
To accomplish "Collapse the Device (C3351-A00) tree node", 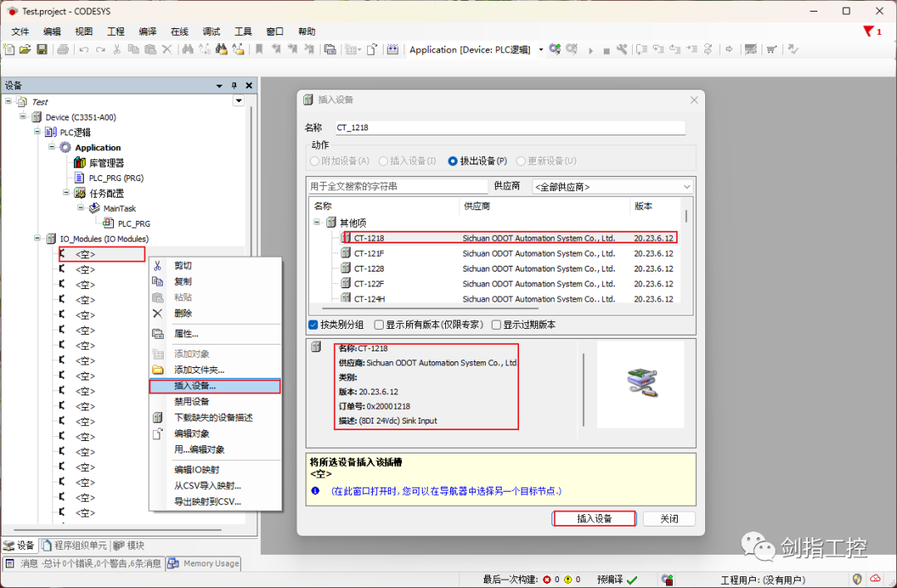I will tap(22, 116).
